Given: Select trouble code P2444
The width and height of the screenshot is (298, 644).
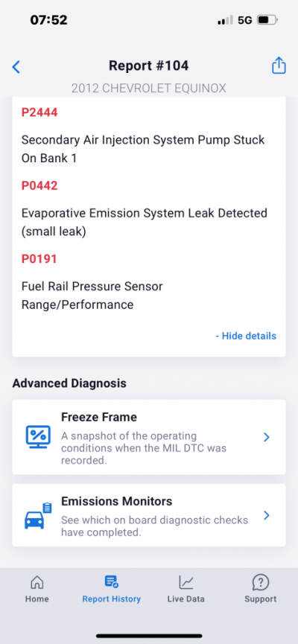Looking at the screenshot, I should (x=39, y=112).
